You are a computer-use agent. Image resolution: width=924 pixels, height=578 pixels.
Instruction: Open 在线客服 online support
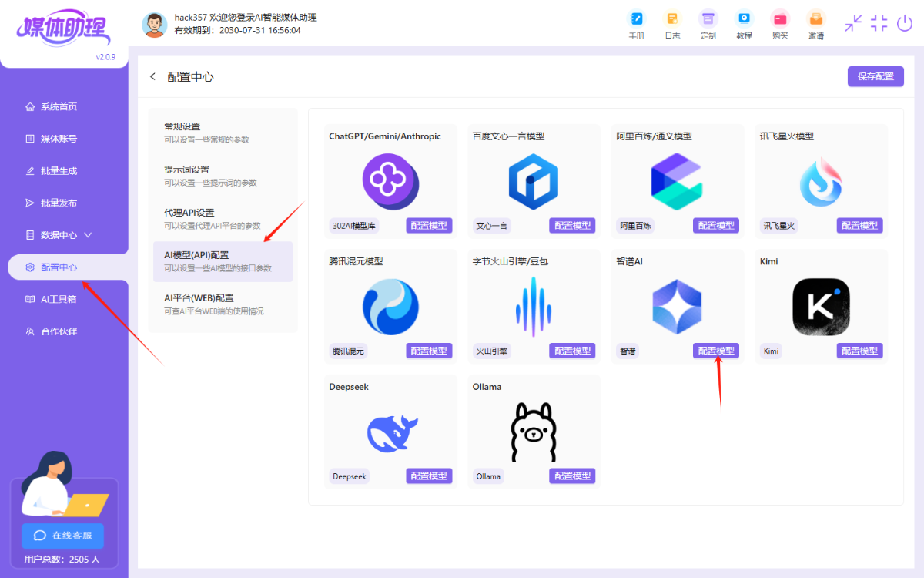tap(62, 536)
